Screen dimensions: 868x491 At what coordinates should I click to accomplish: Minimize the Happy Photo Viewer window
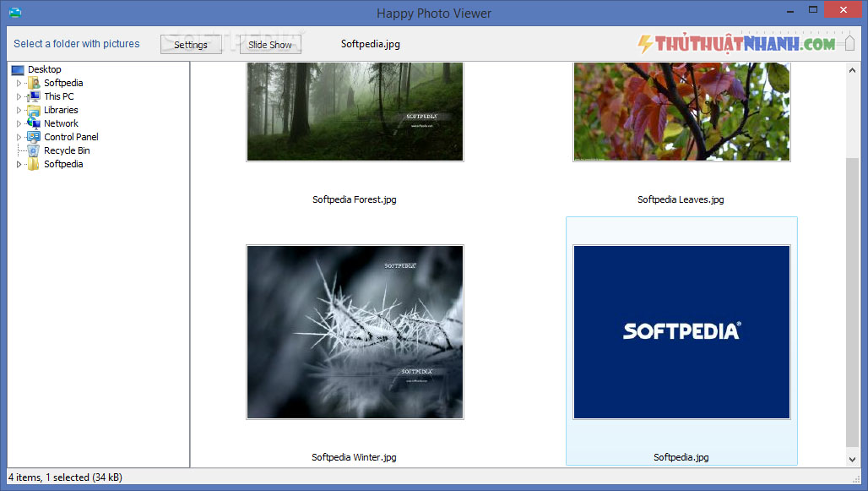[x=790, y=10]
